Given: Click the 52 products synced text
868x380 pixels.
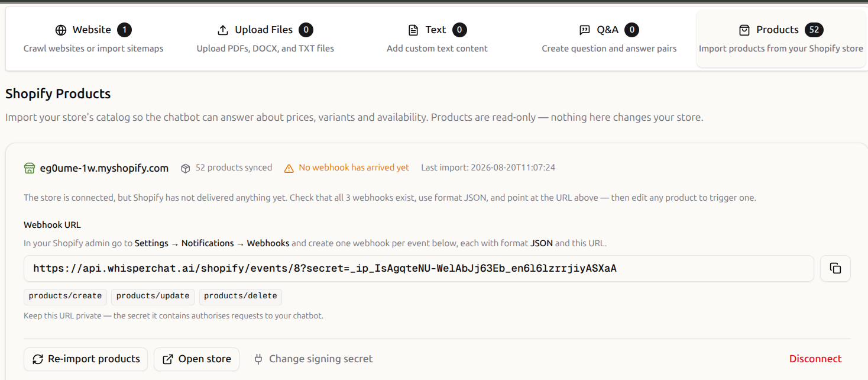Looking at the screenshot, I should coord(234,168).
